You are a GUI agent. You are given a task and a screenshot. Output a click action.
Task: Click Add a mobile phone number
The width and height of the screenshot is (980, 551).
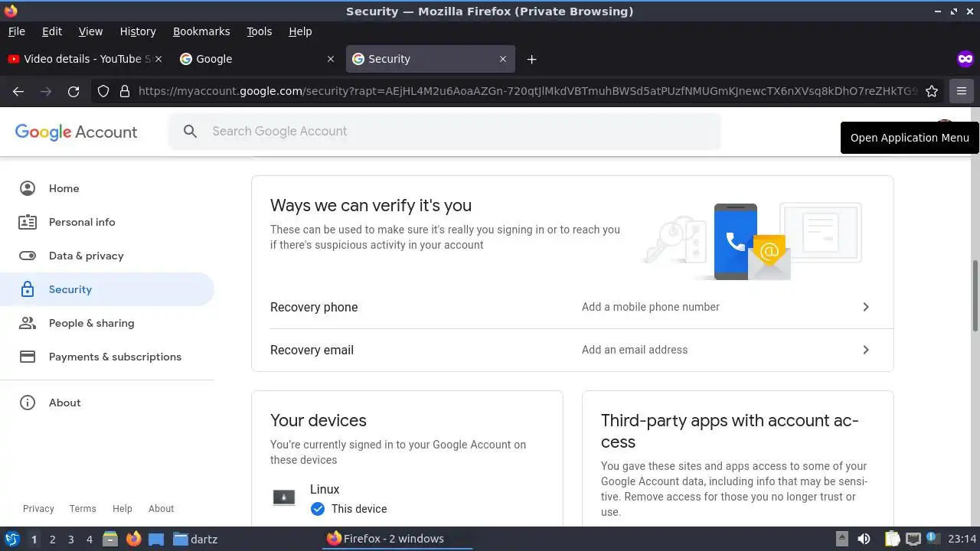(651, 307)
